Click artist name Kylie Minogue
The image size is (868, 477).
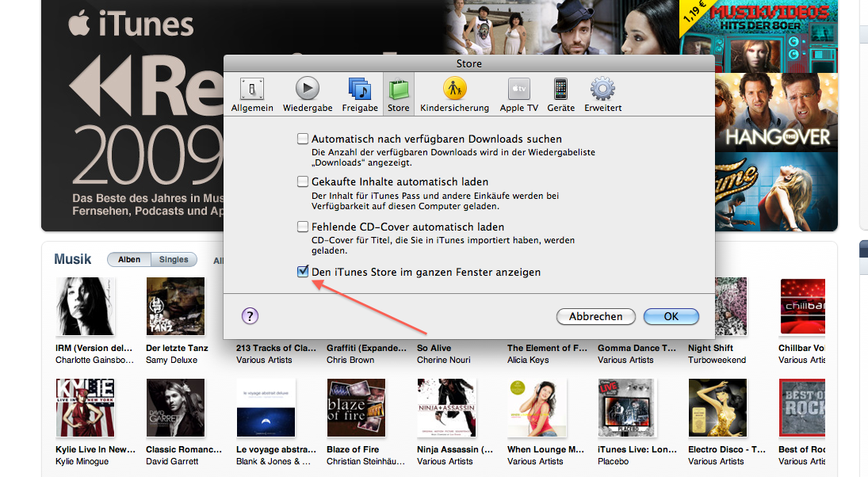[82, 461]
